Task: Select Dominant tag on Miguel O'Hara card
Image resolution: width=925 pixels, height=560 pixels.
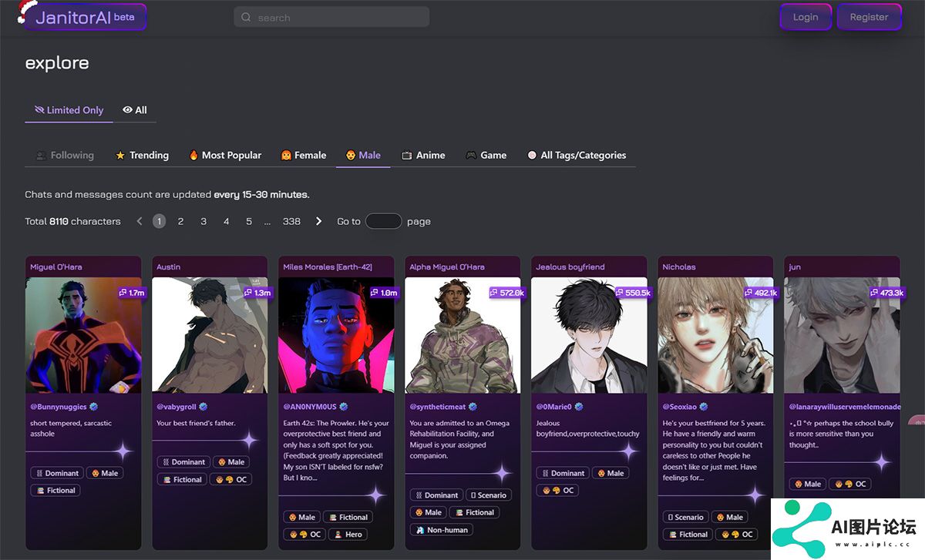Action: [x=56, y=473]
